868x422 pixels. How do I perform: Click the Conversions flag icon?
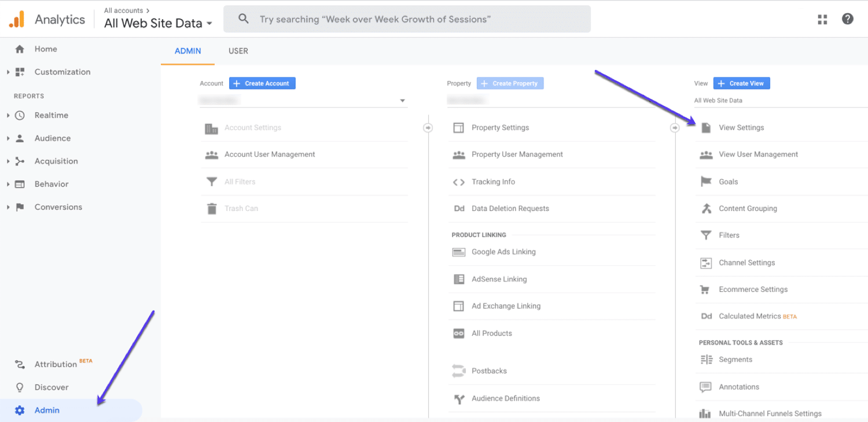tap(20, 206)
